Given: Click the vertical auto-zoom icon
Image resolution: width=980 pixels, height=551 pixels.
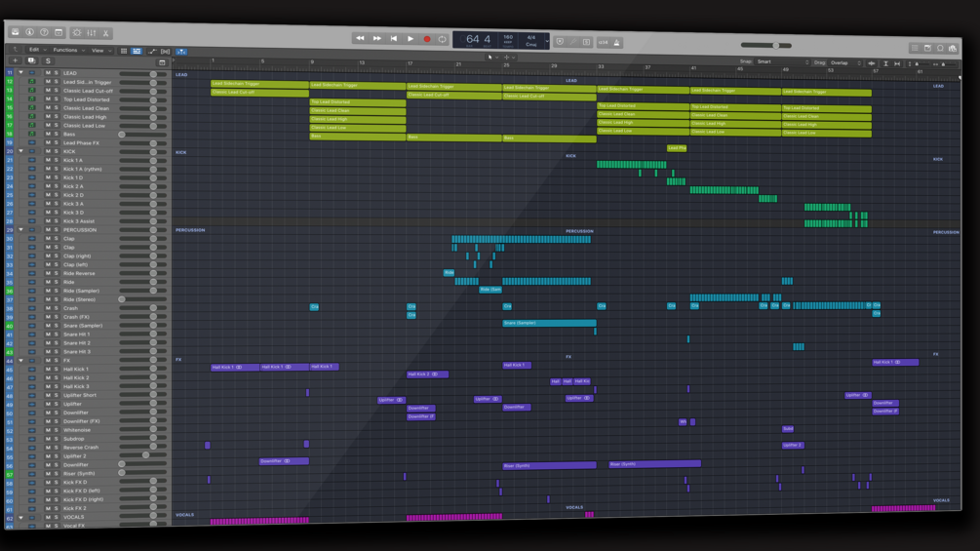Looking at the screenshot, I should click(x=885, y=63).
